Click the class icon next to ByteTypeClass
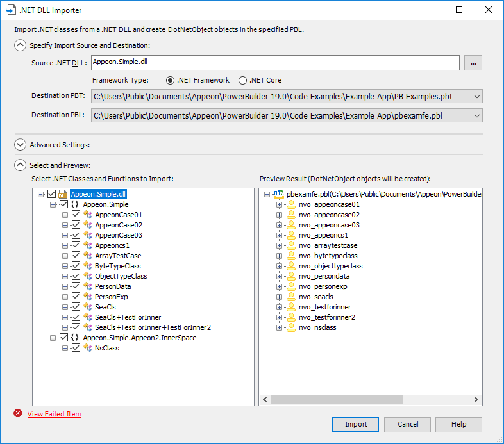 coord(88,266)
